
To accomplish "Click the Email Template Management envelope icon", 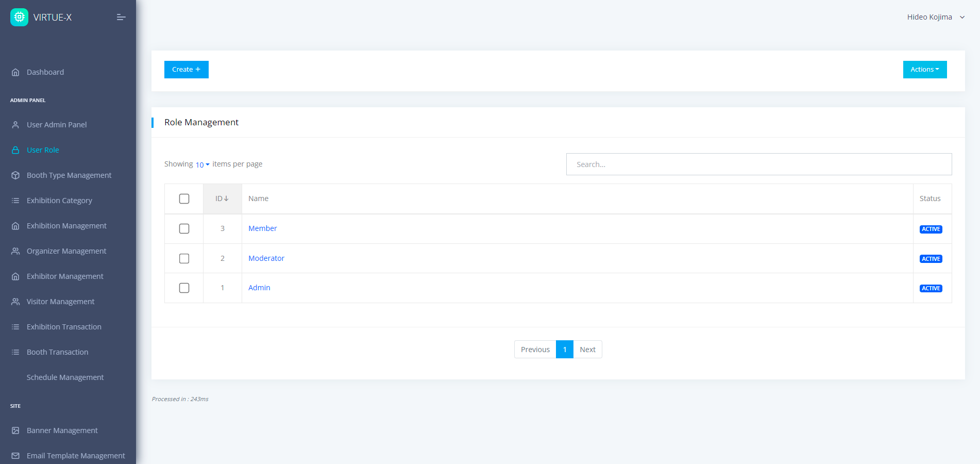I will (15, 456).
